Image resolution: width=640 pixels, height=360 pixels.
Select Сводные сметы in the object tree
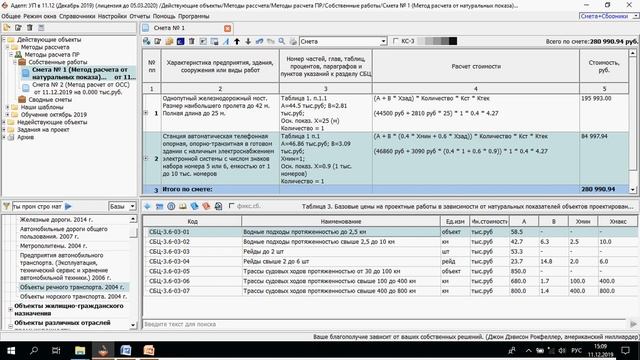pos(50,100)
